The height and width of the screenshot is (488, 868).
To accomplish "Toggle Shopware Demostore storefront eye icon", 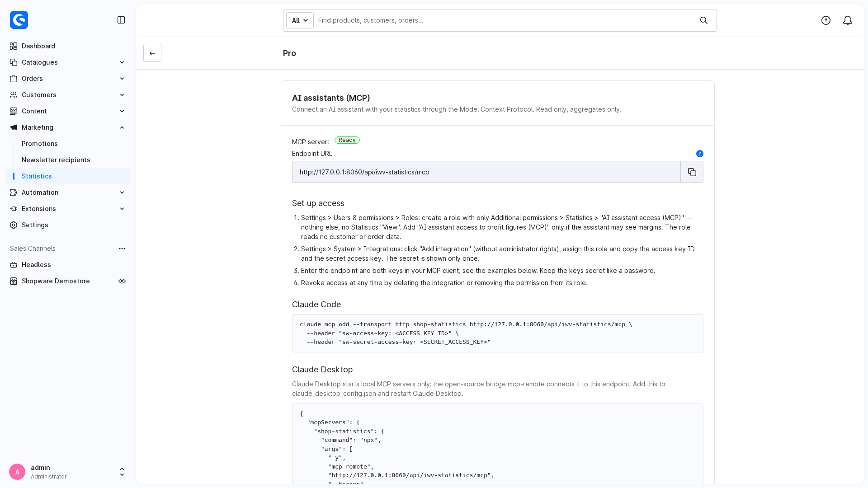I will pyautogui.click(x=122, y=281).
